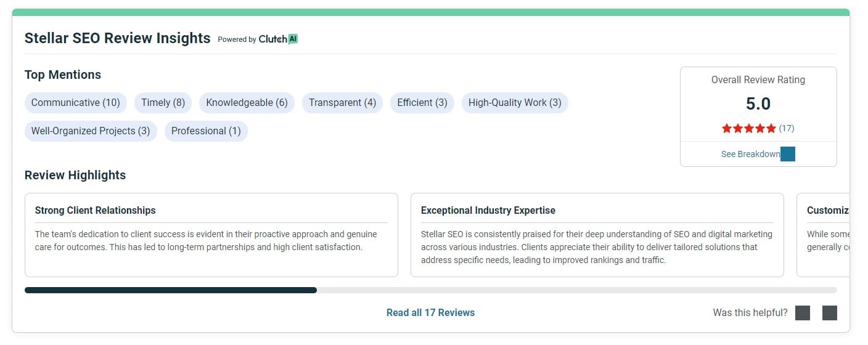Click the Top Mentions heading
The width and height of the screenshot is (868, 345).
pyautogui.click(x=63, y=75)
